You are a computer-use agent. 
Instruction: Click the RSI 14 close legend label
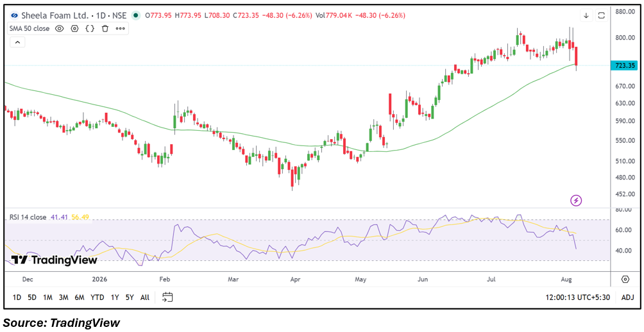28,217
